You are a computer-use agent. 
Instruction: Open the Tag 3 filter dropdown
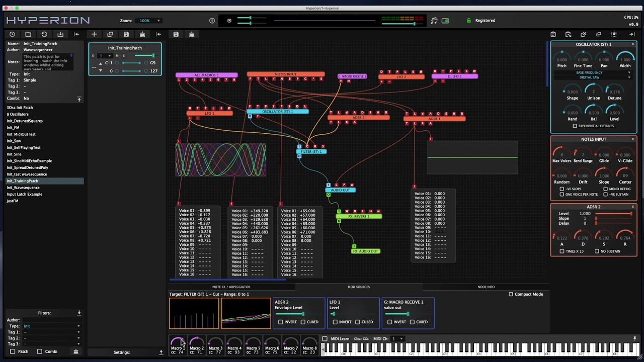tap(52, 344)
